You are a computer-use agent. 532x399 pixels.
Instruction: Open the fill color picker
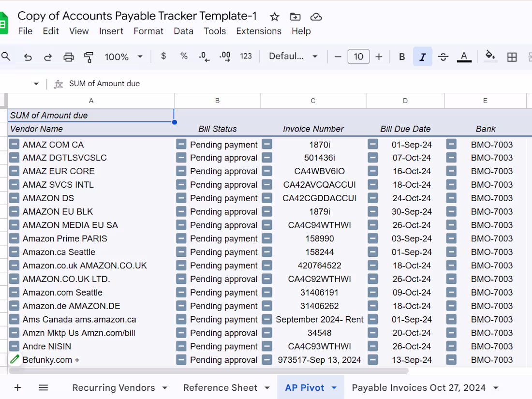click(489, 56)
